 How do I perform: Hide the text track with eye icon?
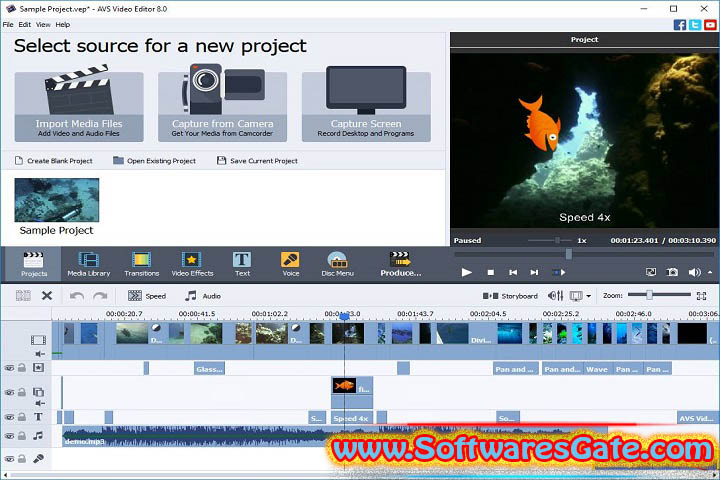[9, 417]
